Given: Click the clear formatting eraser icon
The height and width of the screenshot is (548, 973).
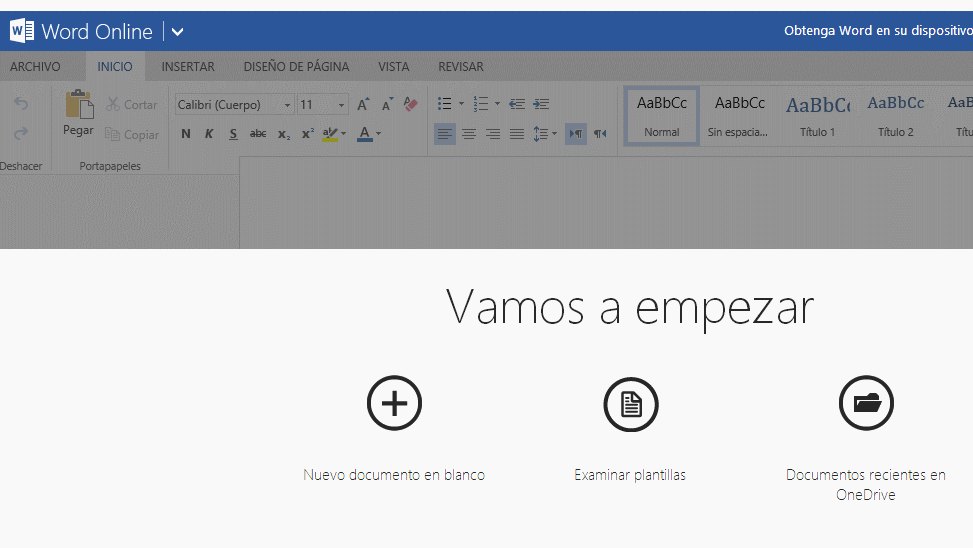Looking at the screenshot, I should 410,104.
